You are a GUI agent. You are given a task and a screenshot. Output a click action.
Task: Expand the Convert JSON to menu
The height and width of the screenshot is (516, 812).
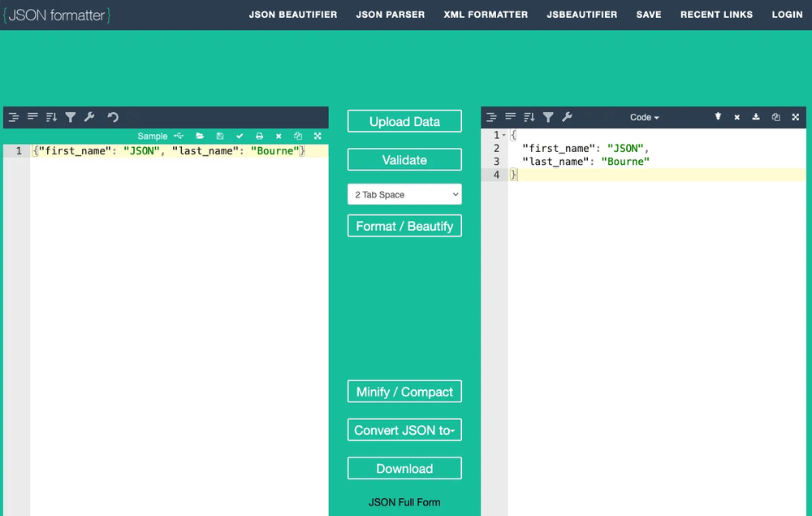[x=404, y=430]
